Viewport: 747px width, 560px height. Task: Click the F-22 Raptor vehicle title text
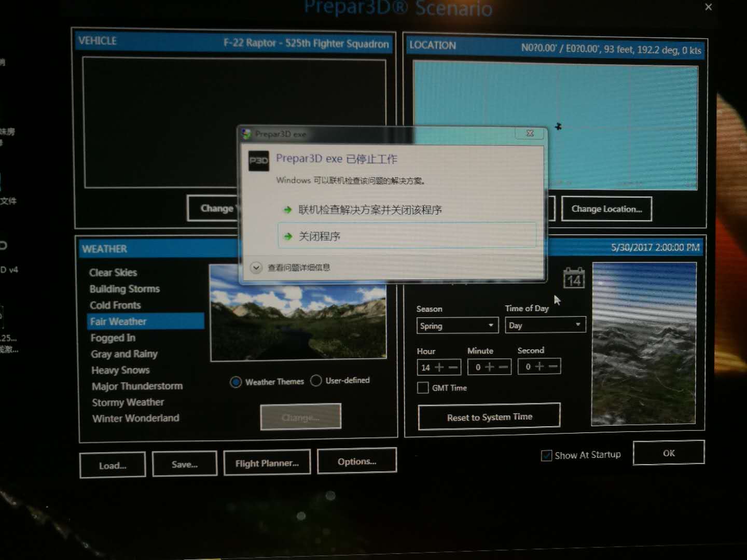(x=306, y=43)
